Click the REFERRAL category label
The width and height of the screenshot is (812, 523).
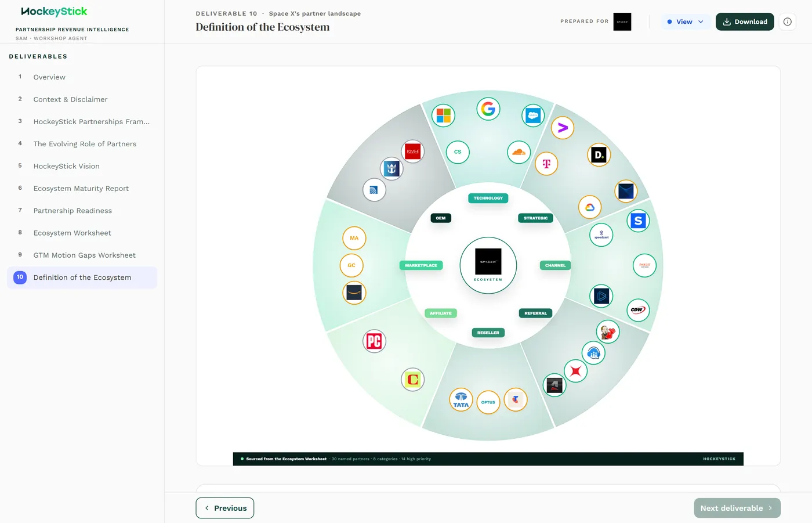[x=536, y=313]
